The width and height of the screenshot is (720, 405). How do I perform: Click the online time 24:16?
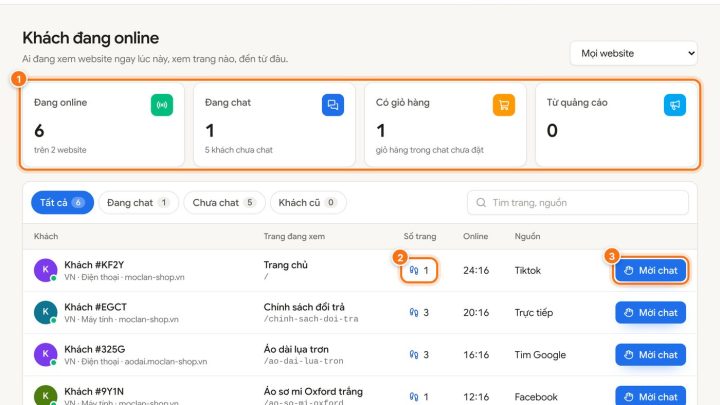476,270
